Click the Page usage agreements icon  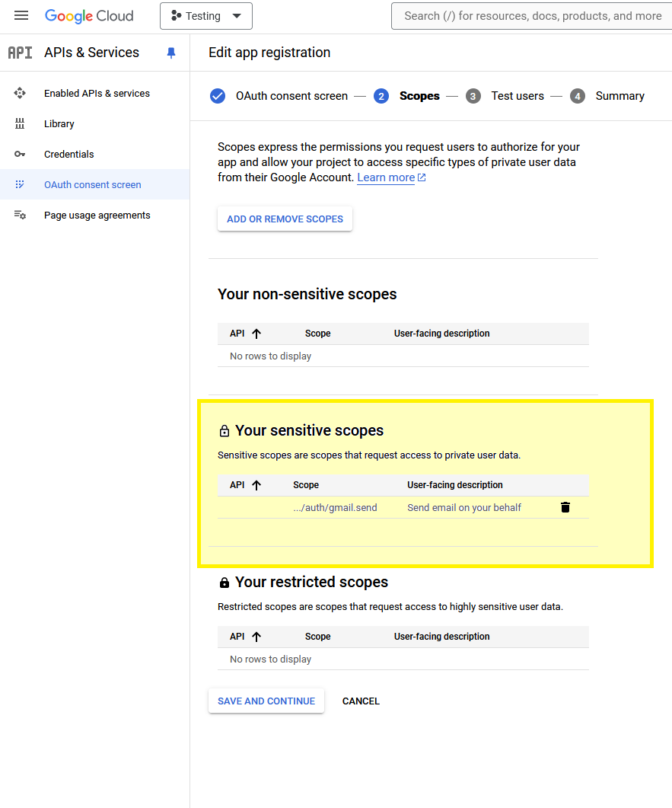pos(20,215)
